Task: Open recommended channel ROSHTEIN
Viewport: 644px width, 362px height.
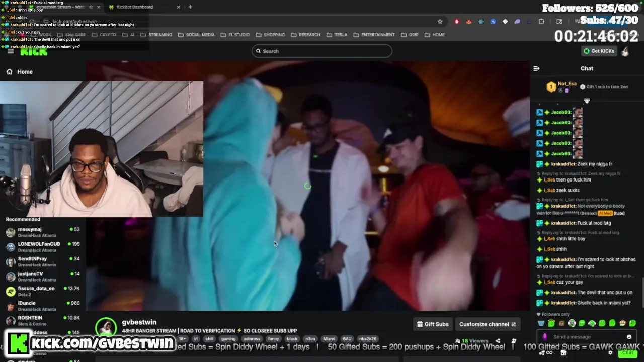Action: [x=43, y=320]
